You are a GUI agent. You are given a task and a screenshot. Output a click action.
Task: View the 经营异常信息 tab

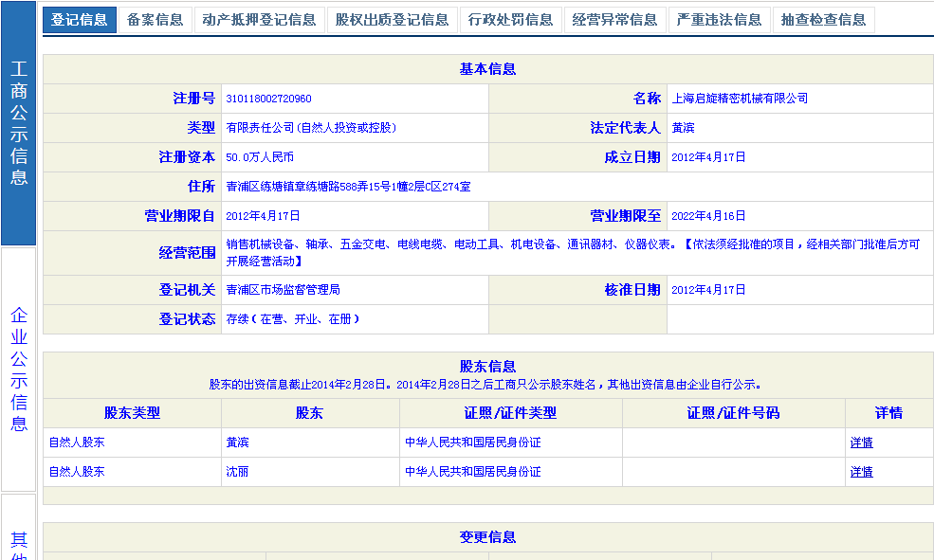(x=614, y=20)
